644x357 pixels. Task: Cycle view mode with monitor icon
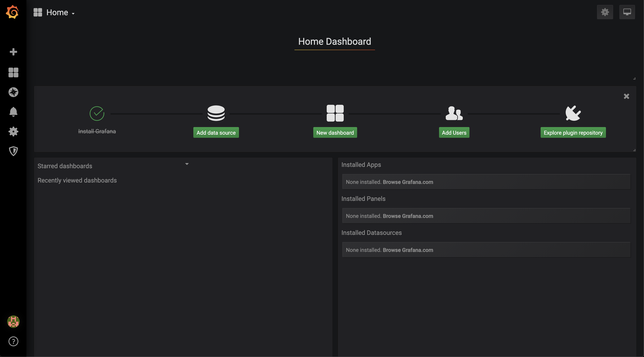pyautogui.click(x=627, y=12)
